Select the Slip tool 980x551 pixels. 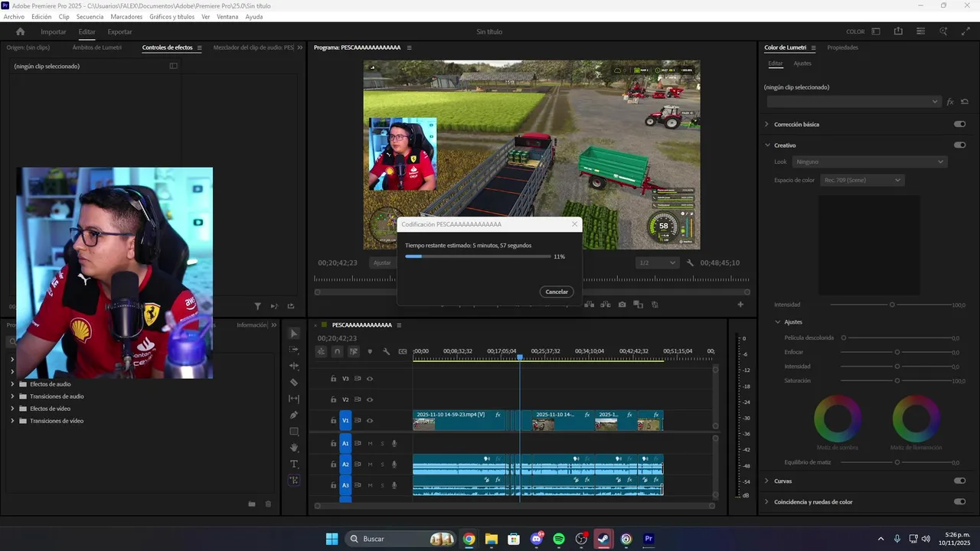294,399
